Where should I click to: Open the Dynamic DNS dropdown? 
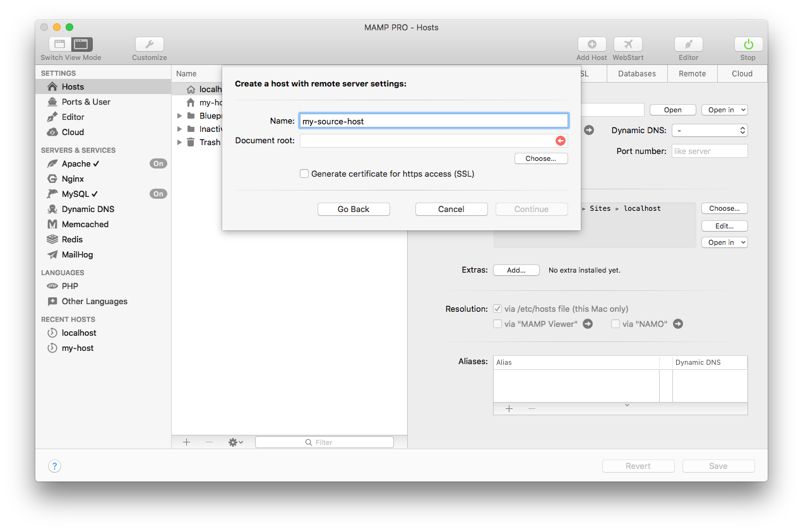coord(710,130)
